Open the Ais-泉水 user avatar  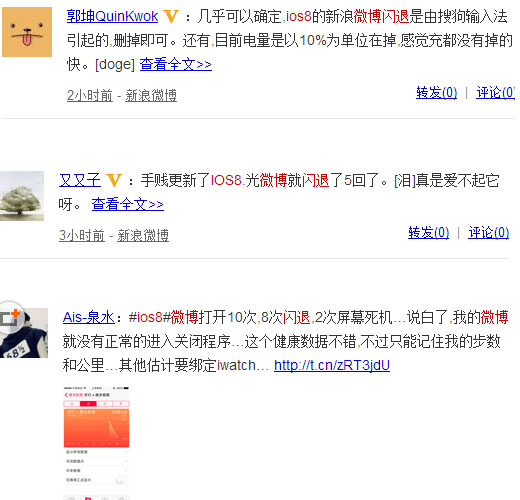pyautogui.click(x=24, y=333)
